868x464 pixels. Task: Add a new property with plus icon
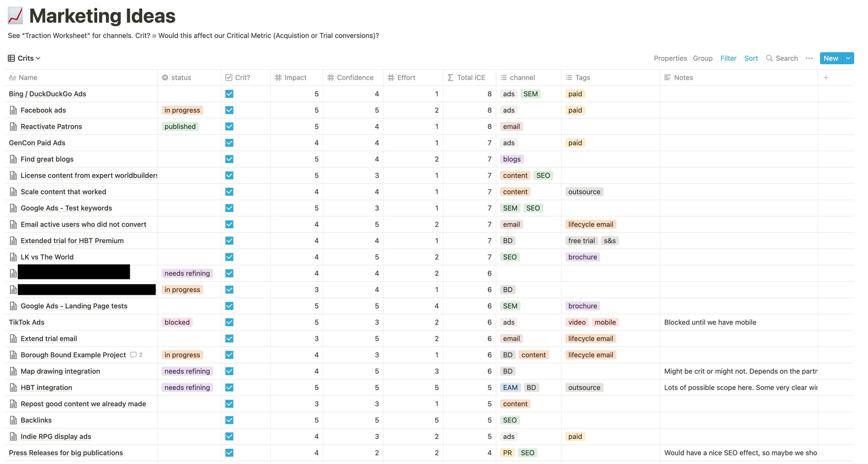[x=826, y=78]
